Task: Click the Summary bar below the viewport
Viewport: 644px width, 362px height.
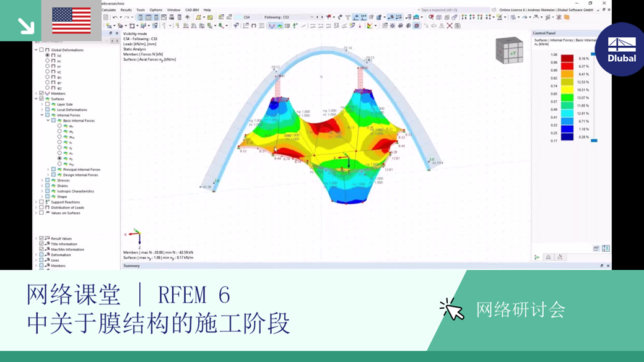Action: pyautogui.click(x=133, y=267)
